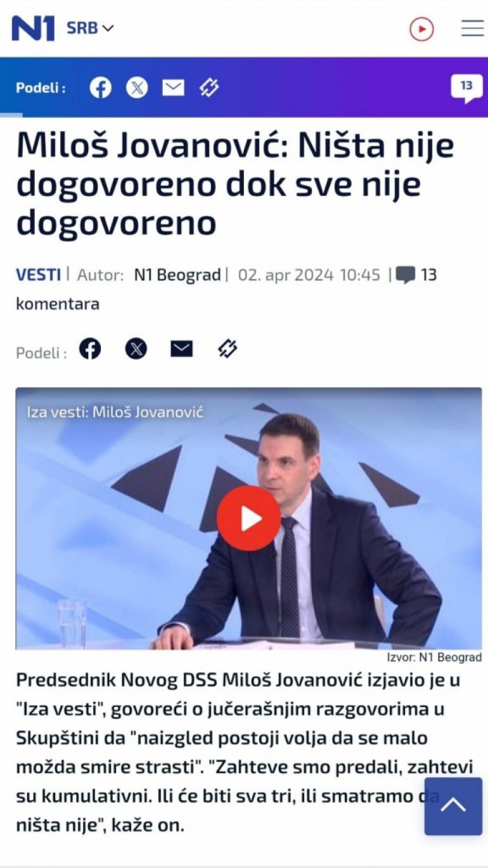The height and width of the screenshot is (868, 488).
Task: Open the hamburger menu
Action: tap(472, 29)
